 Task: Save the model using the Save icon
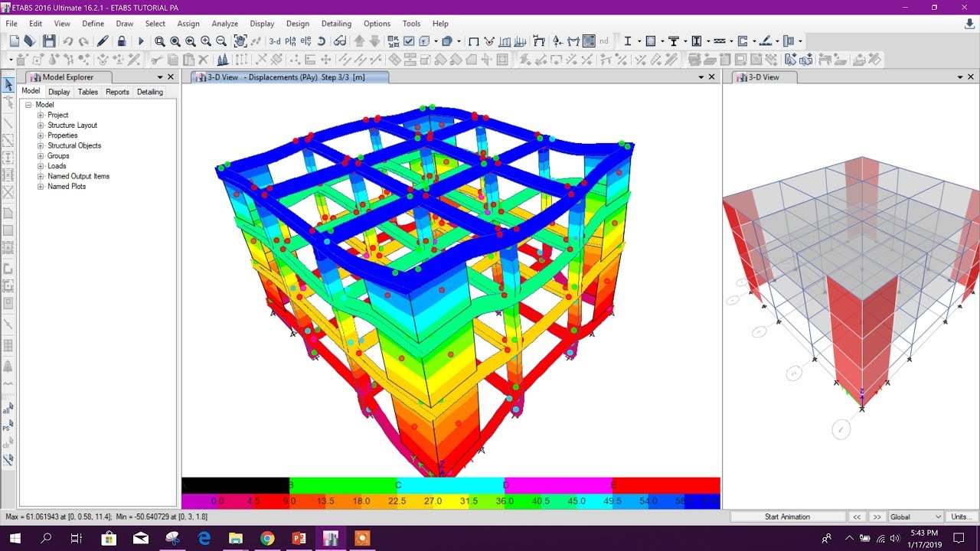click(x=48, y=41)
